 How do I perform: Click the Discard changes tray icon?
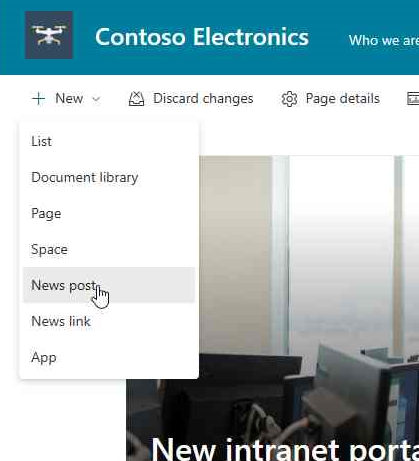[x=136, y=99]
